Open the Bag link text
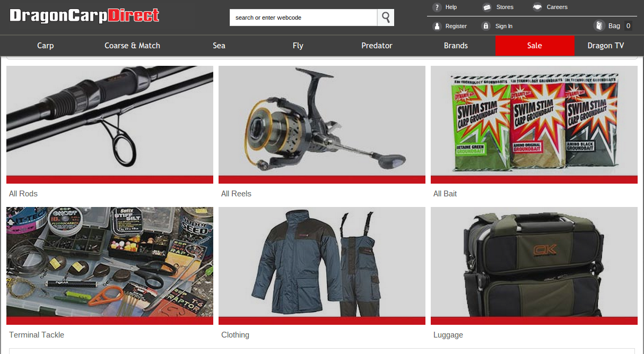Image resolution: width=644 pixels, height=354 pixels. pos(614,26)
